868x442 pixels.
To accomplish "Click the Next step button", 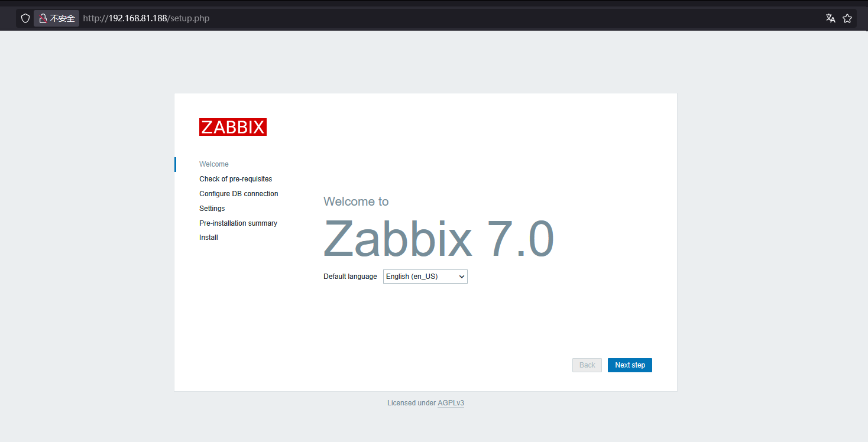I will [630, 365].
